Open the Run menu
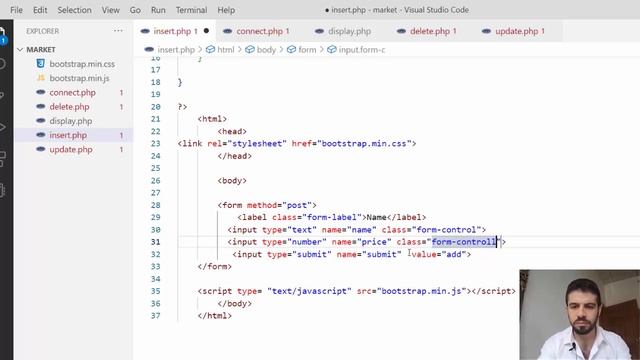This screenshot has height=360, width=640. click(x=158, y=10)
